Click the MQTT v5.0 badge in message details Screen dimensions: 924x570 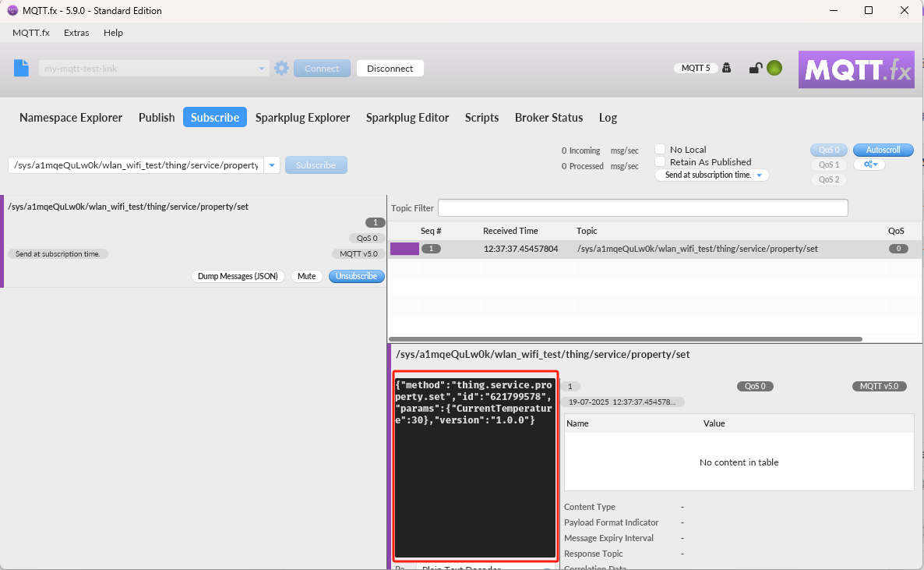pyautogui.click(x=879, y=386)
